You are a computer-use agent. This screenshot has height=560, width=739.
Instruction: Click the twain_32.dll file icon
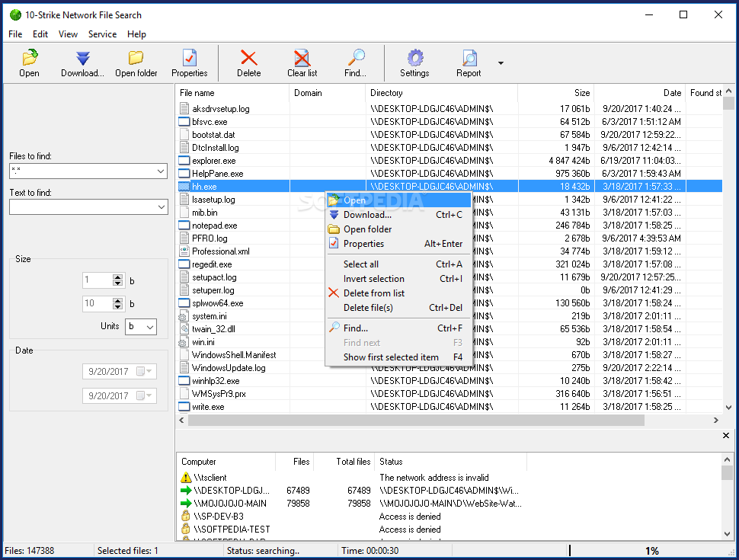tap(184, 329)
